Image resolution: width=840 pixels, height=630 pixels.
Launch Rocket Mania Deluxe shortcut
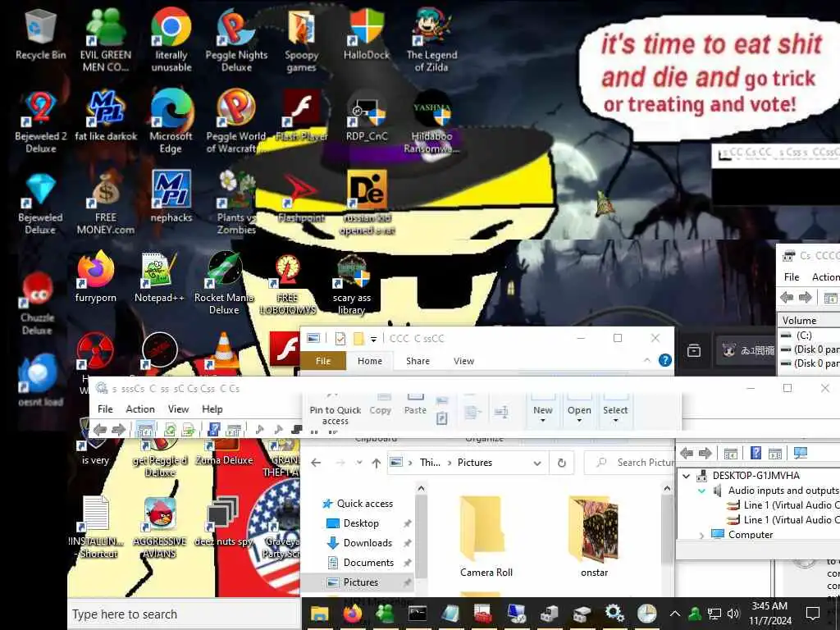click(x=224, y=283)
